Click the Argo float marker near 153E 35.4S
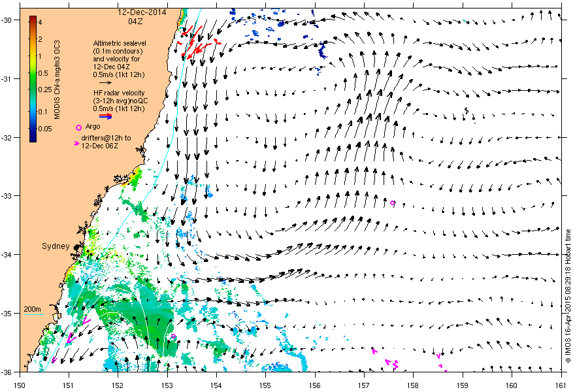 (173, 336)
